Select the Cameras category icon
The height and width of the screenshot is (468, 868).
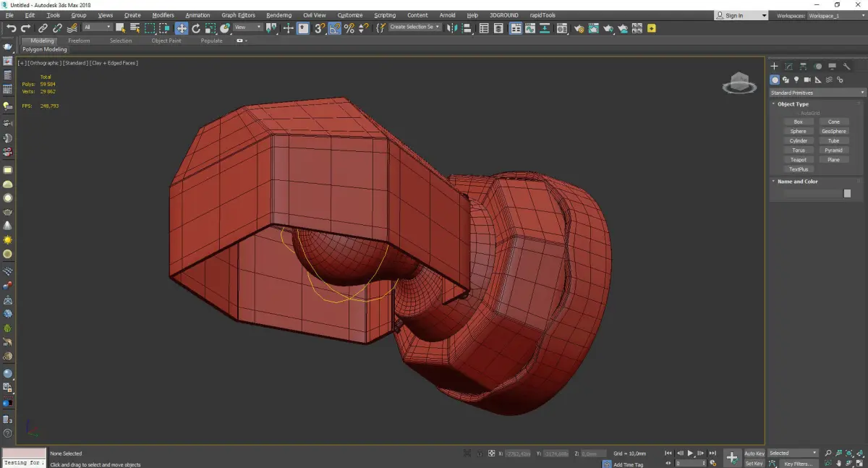tap(807, 80)
